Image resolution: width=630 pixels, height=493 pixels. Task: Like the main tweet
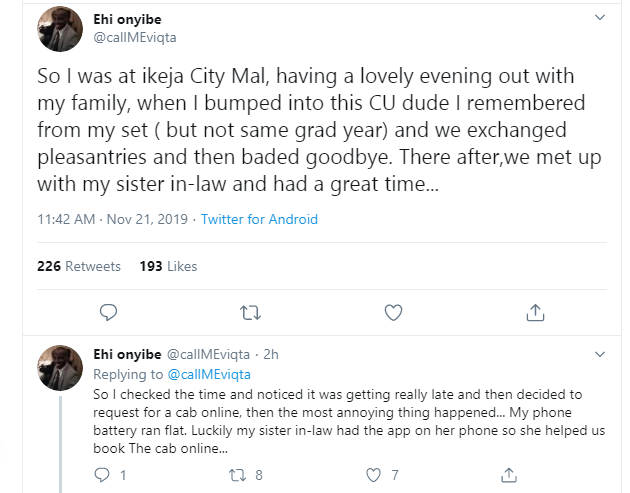click(393, 314)
